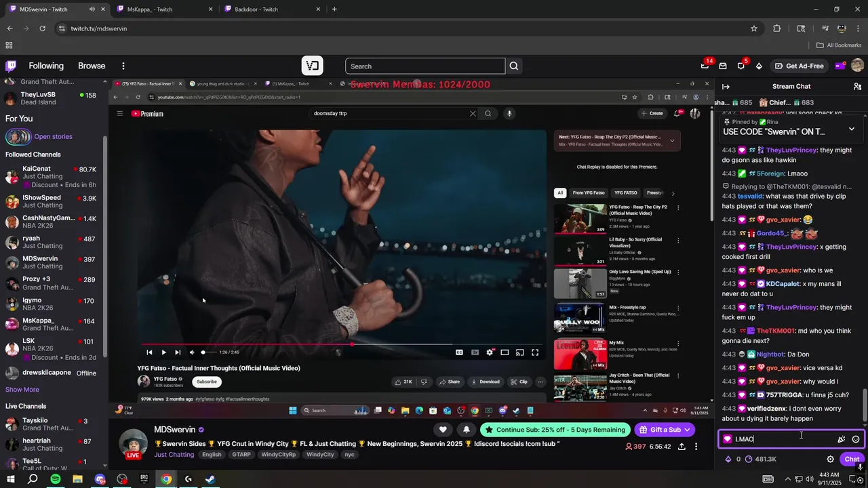Open the Following page
This screenshot has height=488, width=868.
(x=46, y=66)
